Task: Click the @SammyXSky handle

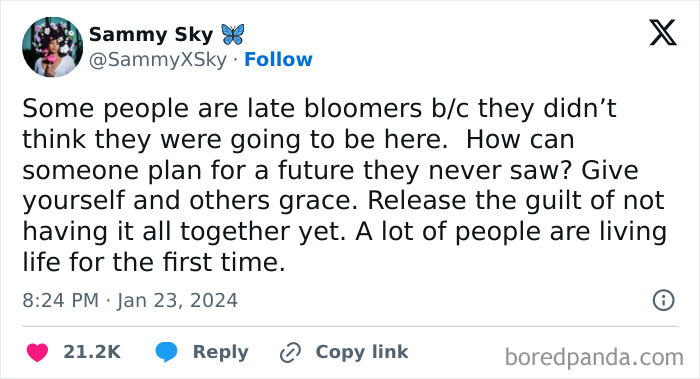Action: [158, 60]
